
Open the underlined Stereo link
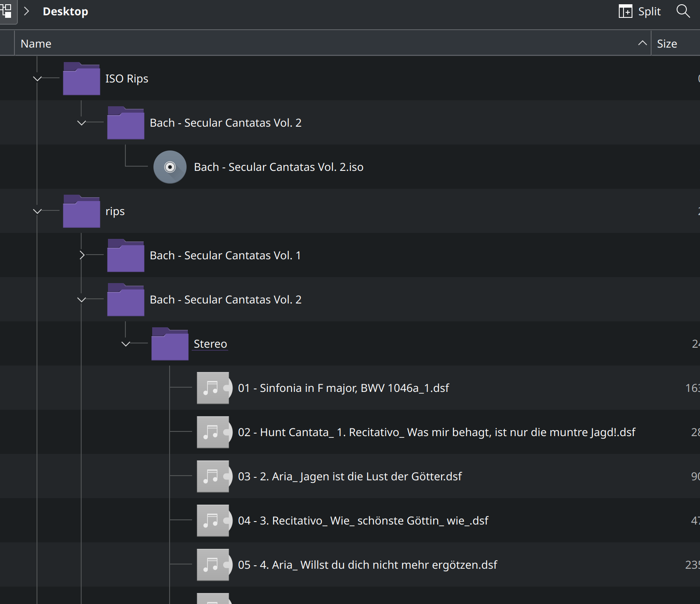click(210, 344)
